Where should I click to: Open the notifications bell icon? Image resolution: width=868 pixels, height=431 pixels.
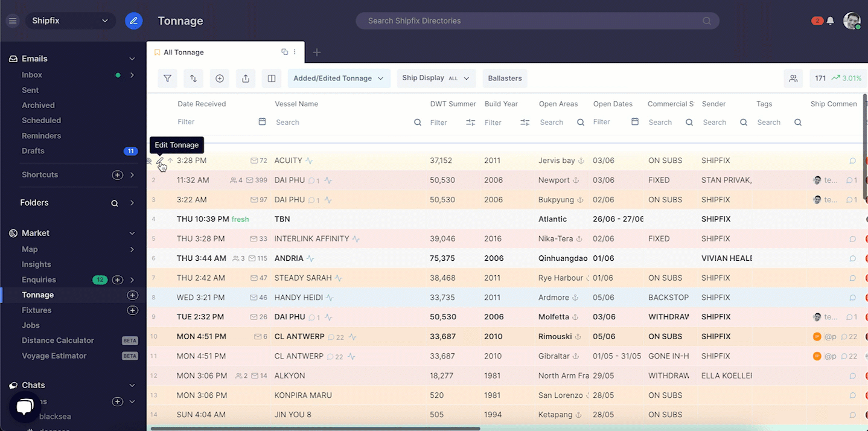point(830,21)
